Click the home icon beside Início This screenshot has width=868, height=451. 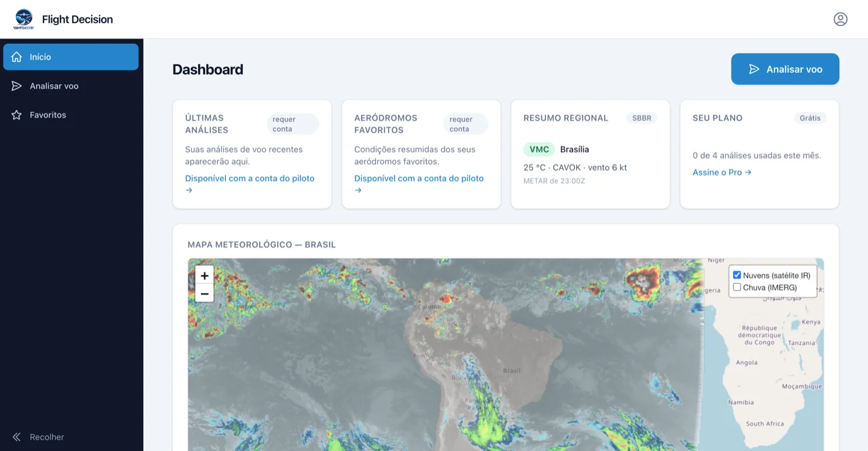coord(17,57)
